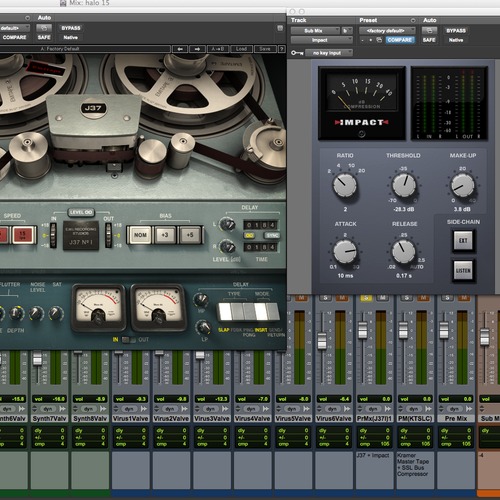
Task: Click automation arrows icon on Pre Mix track
Action: (469, 409)
